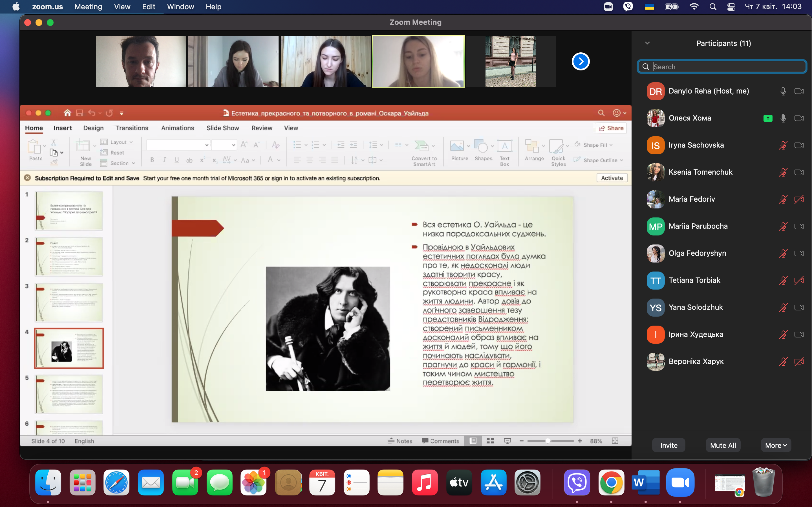
Task: Click the Bold formatting icon
Action: point(152,160)
